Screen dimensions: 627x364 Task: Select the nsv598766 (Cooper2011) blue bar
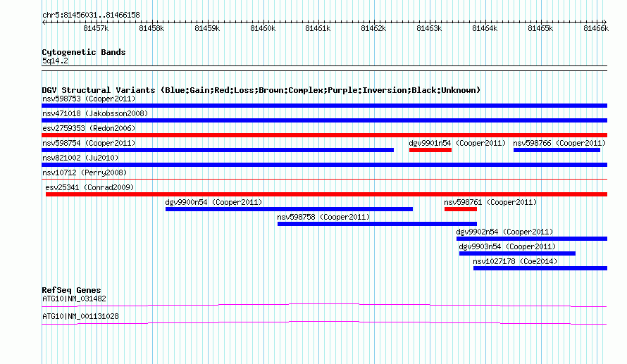(557, 150)
